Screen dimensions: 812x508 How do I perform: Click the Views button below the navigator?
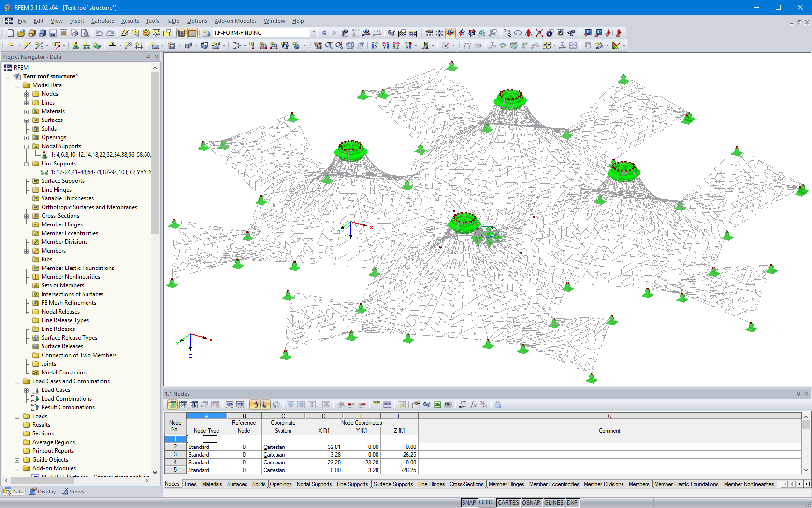pyautogui.click(x=73, y=491)
